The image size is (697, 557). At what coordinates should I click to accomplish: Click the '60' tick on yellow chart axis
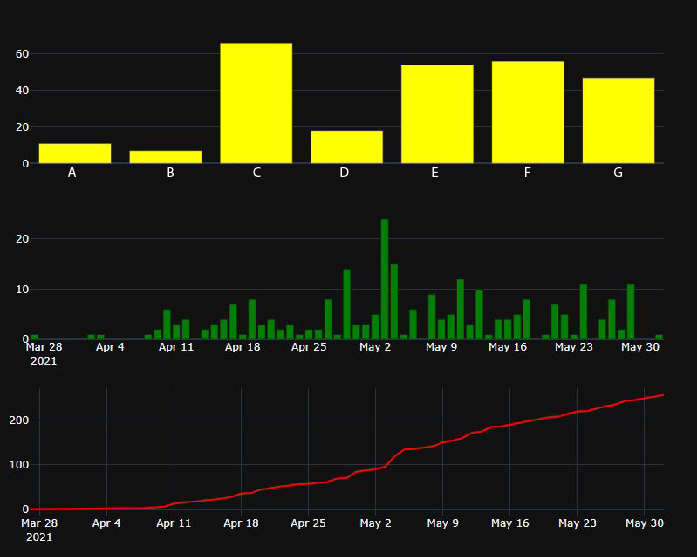pyautogui.click(x=22, y=54)
